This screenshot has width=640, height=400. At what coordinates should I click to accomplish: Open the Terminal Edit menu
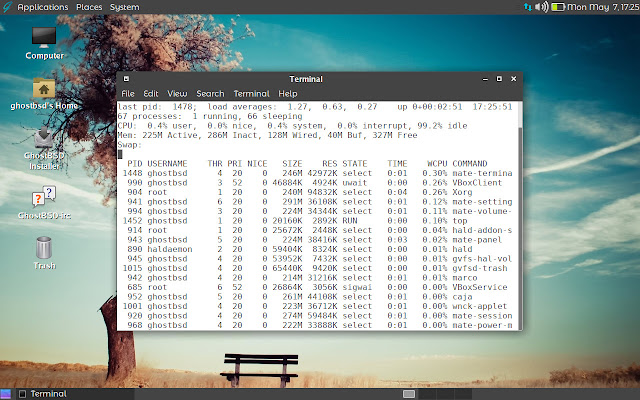tap(151, 93)
